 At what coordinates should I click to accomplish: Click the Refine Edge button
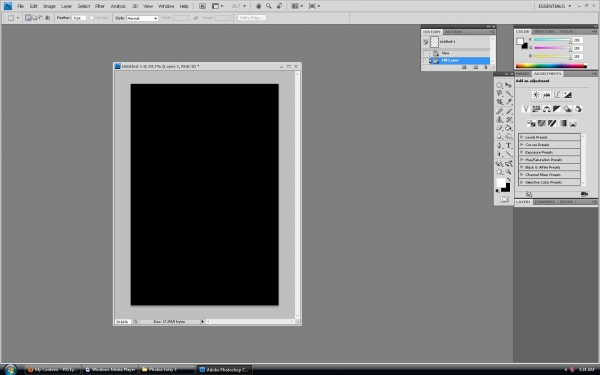[252, 18]
